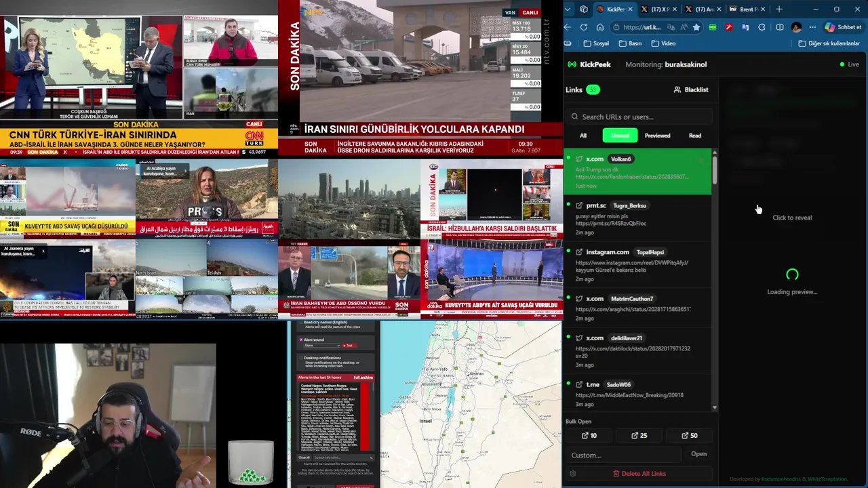Open the Basın bookmarks folder
The height and width of the screenshot is (488, 868).
coord(630,43)
